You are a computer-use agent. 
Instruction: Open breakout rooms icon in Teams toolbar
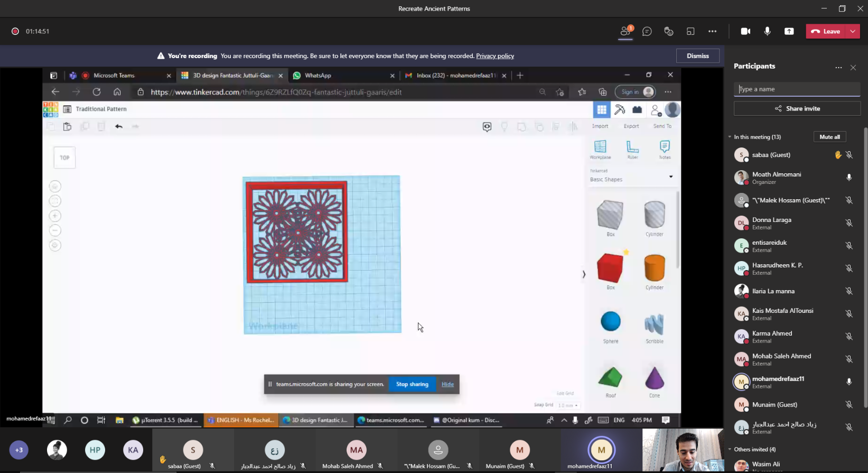pos(690,31)
